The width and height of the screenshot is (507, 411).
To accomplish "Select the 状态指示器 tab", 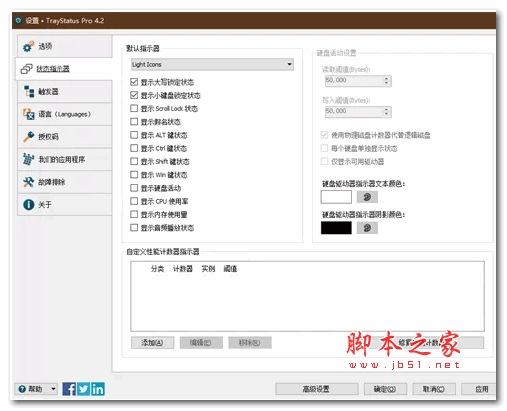I will coord(64,69).
